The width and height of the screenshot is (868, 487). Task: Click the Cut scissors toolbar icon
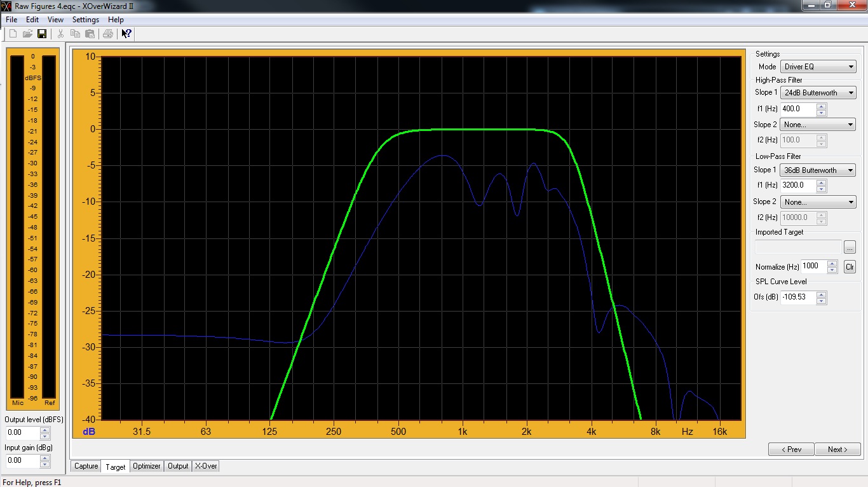click(61, 34)
